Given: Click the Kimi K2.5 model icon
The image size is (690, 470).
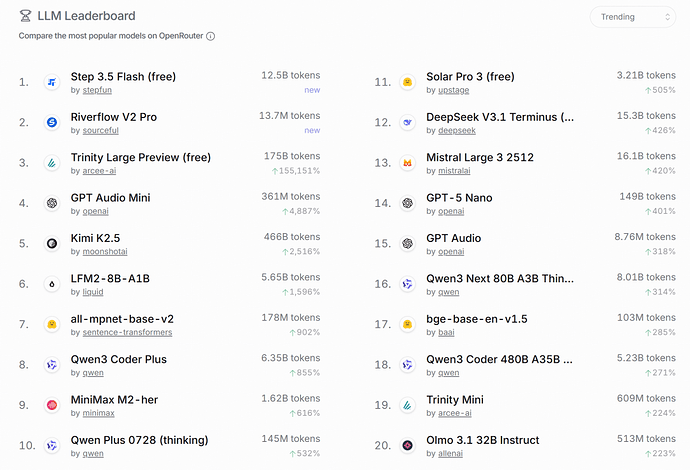Looking at the screenshot, I should click(x=52, y=244).
